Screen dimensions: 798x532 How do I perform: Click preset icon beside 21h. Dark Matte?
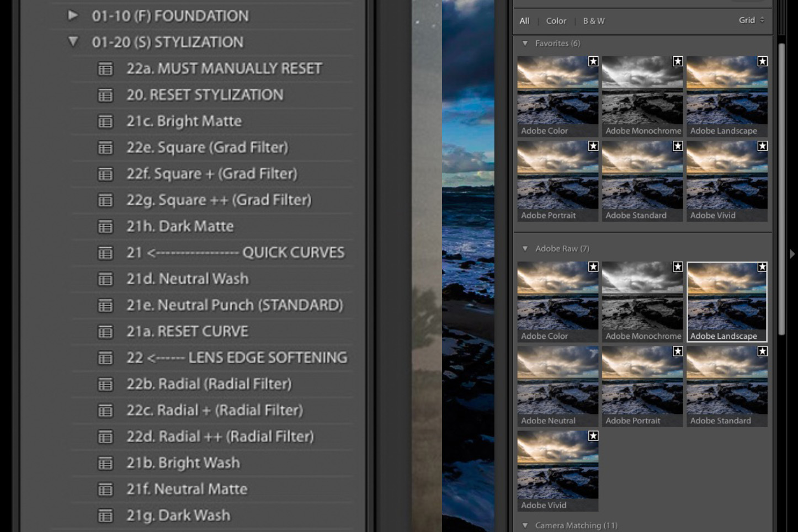(x=105, y=227)
